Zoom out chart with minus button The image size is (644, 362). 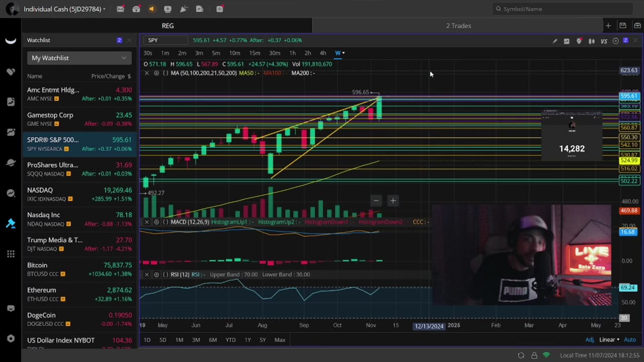click(x=376, y=201)
